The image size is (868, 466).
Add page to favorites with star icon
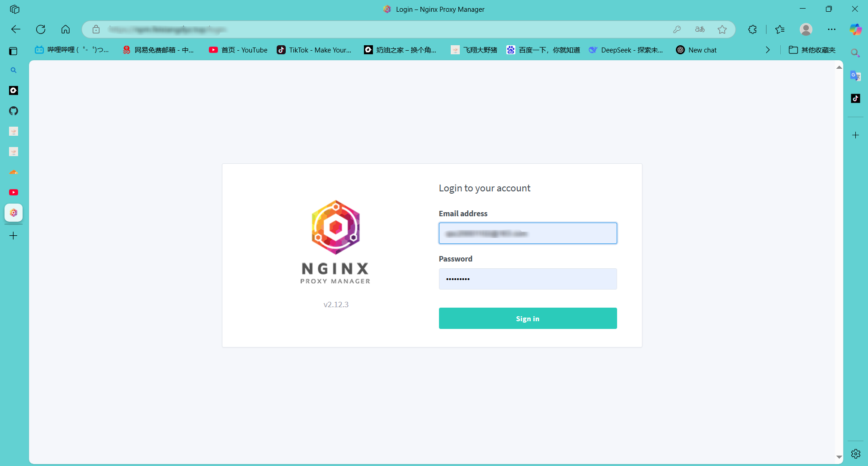pos(722,29)
